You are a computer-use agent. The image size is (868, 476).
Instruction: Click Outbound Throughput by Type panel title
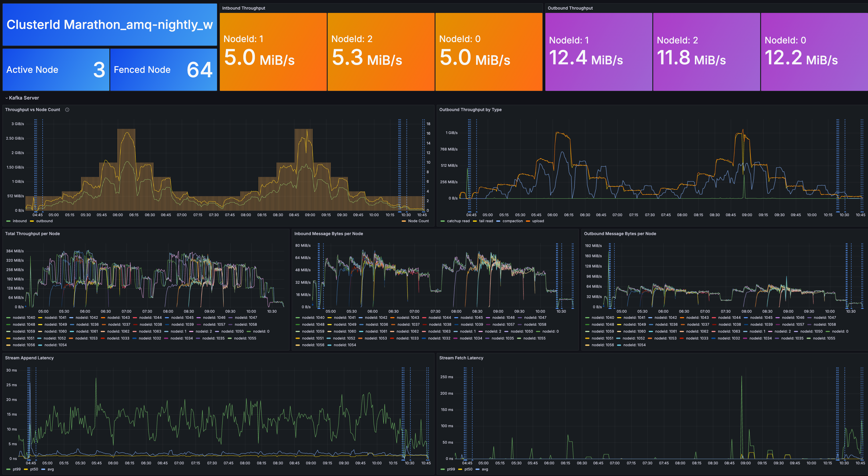pyautogui.click(x=470, y=110)
